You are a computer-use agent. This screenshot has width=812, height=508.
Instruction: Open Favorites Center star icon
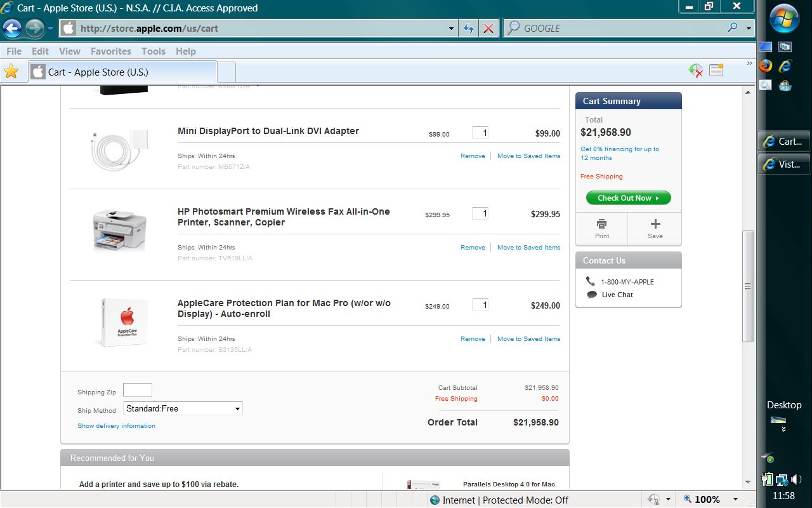tap(11, 72)
